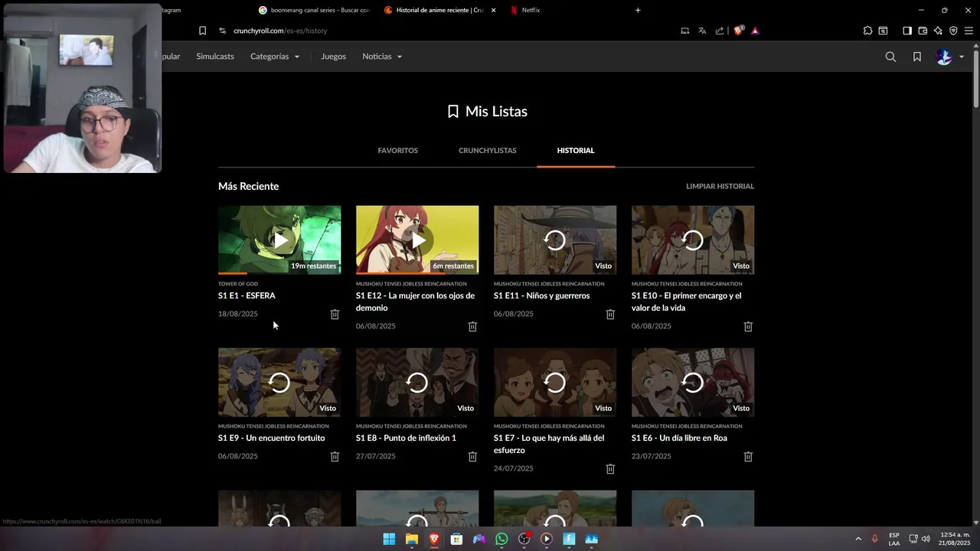Open browser extensions puzzle icon
The width and height of the screenshot is (980, 551).
pos(867,31)
